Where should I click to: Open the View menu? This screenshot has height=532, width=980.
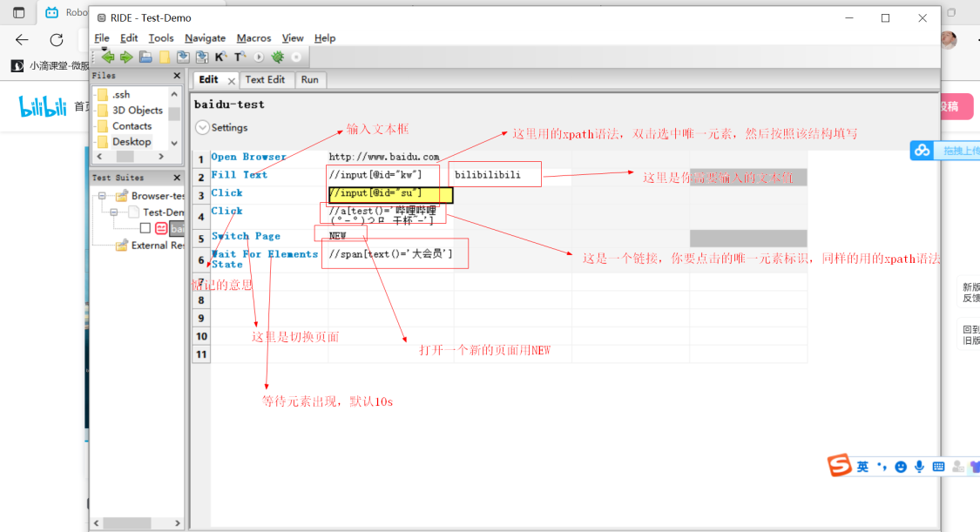[x=293, y=38]
